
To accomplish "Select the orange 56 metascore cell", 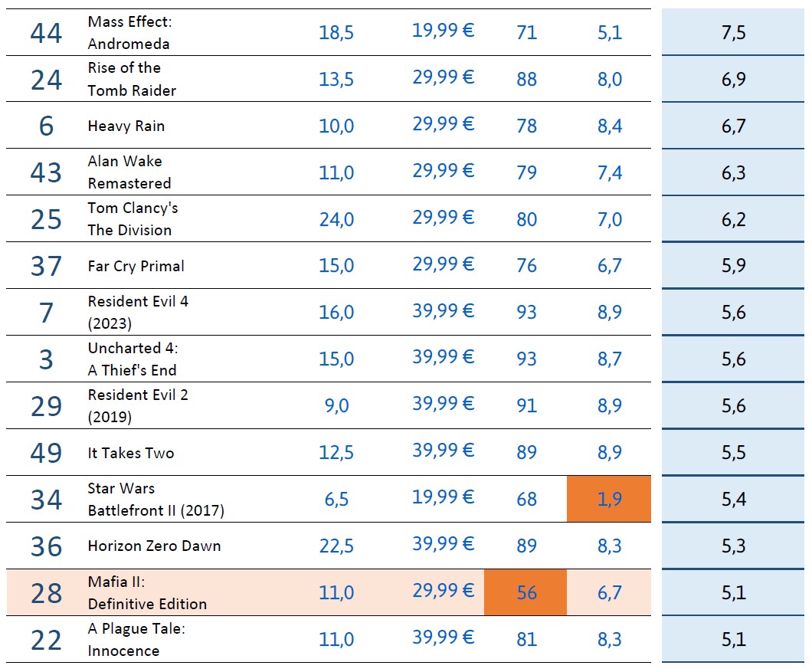I will pos(526,592).
